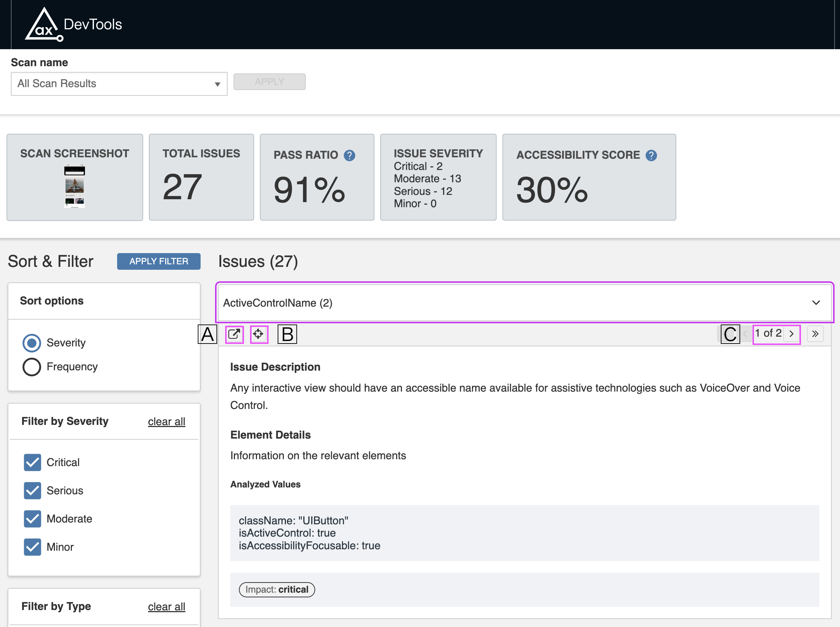Uncheck the Critical severity checkbox

(x=33, y=462)
